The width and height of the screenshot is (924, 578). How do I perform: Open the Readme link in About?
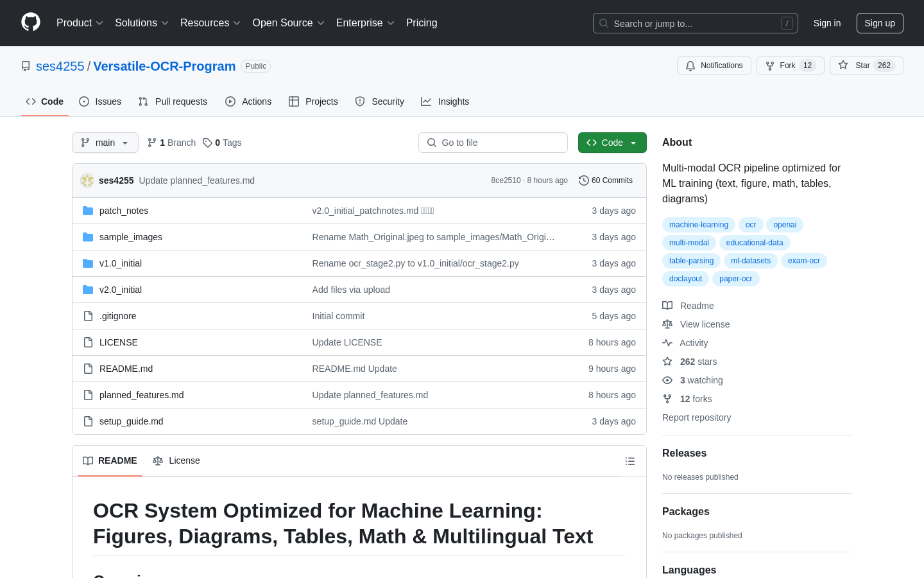(x=688, y=306)
